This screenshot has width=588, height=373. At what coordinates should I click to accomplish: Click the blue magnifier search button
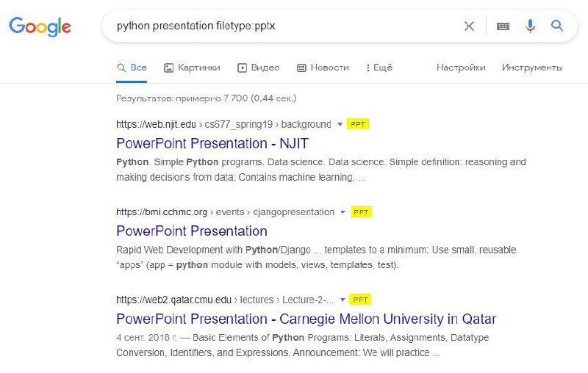tap(557, 26)
